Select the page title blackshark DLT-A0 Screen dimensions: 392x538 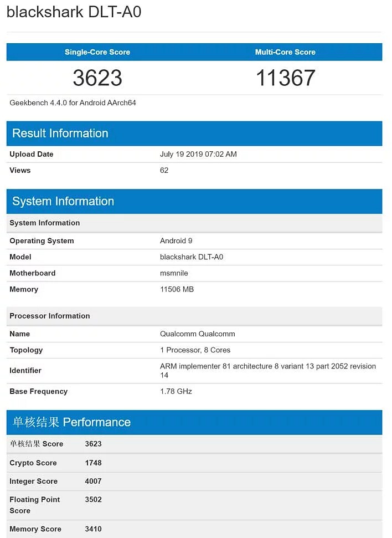74,12
